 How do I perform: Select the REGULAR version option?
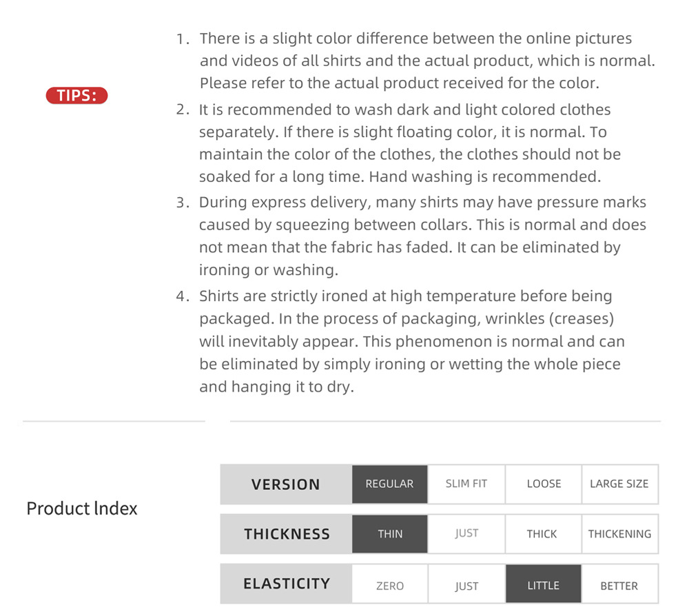pos(389,484)
